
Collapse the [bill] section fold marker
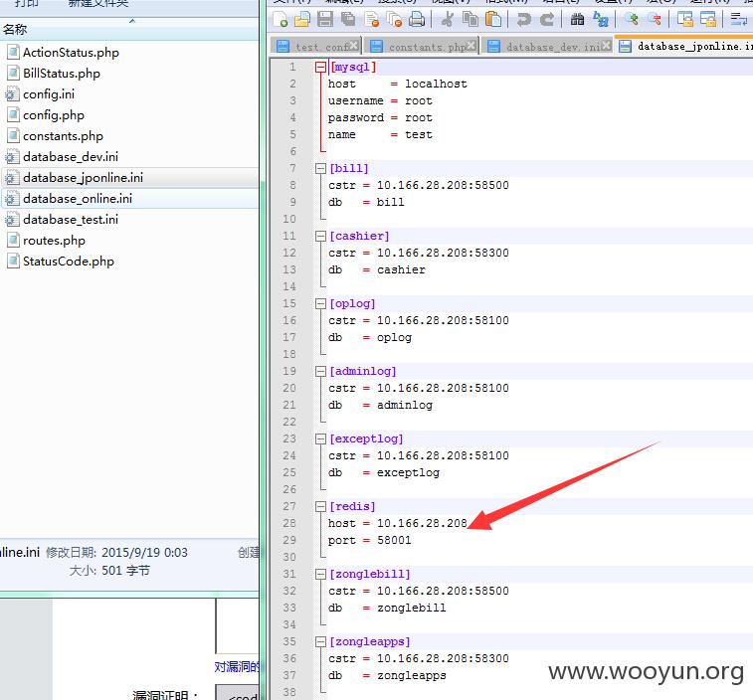[x=320, y=168]
